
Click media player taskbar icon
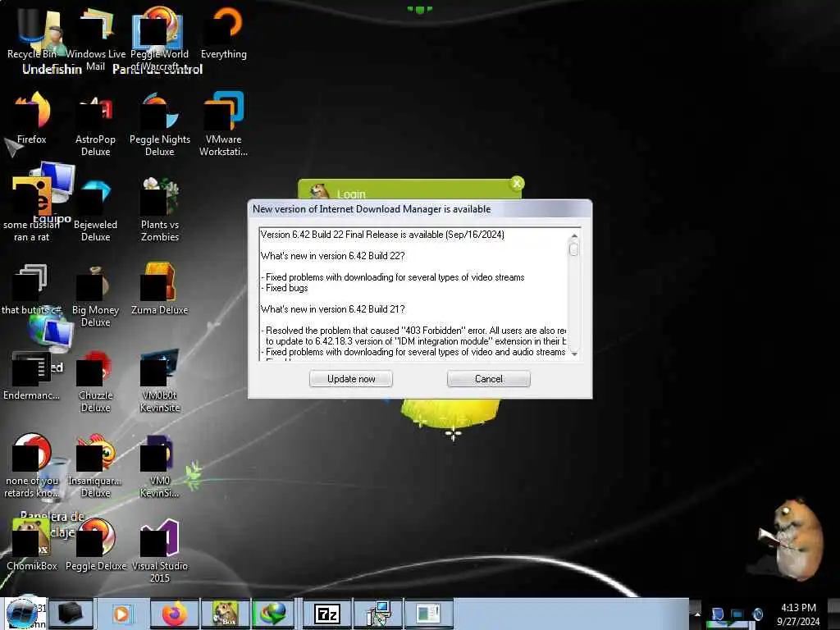click(x=121, y=614)
